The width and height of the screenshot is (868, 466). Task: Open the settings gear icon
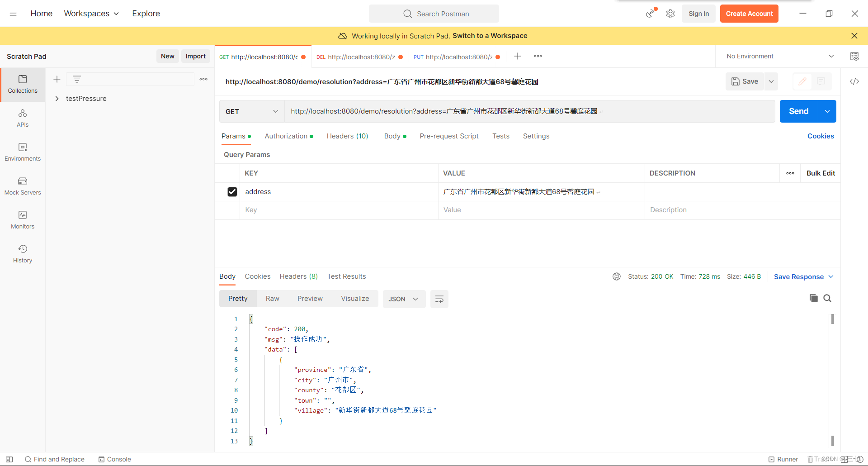click(x=670, y=14)
